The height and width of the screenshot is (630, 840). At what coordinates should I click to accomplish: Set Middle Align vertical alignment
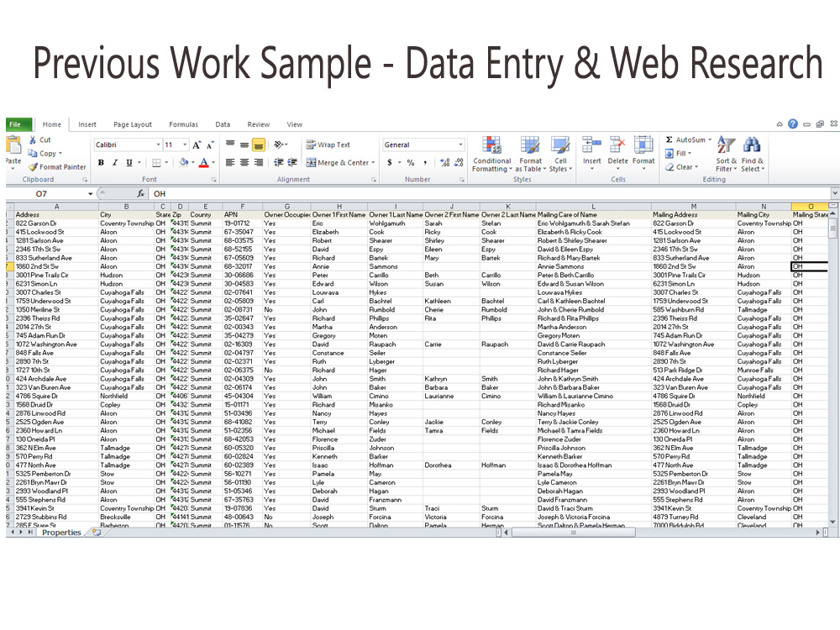coord(244,144)
